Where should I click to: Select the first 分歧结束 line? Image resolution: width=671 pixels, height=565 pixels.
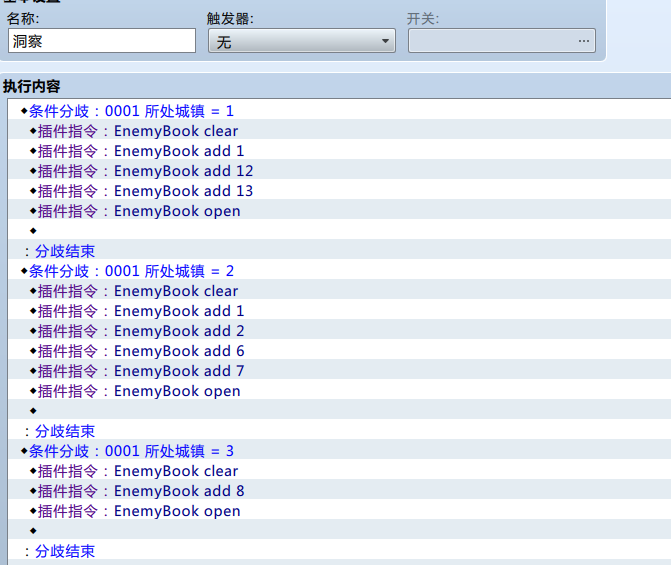pos(340,251)
